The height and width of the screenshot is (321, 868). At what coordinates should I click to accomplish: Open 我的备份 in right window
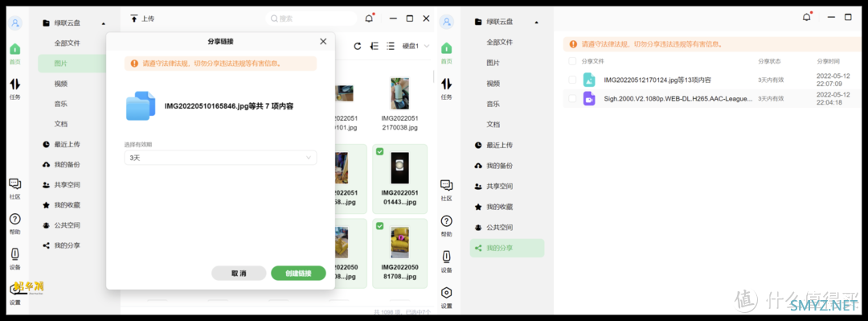click(493, 166)
